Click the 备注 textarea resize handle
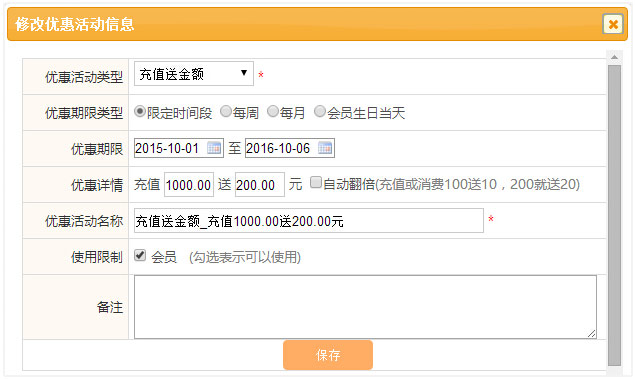The width and height of the screenshot is (637, 380). [x=592, y=334]
